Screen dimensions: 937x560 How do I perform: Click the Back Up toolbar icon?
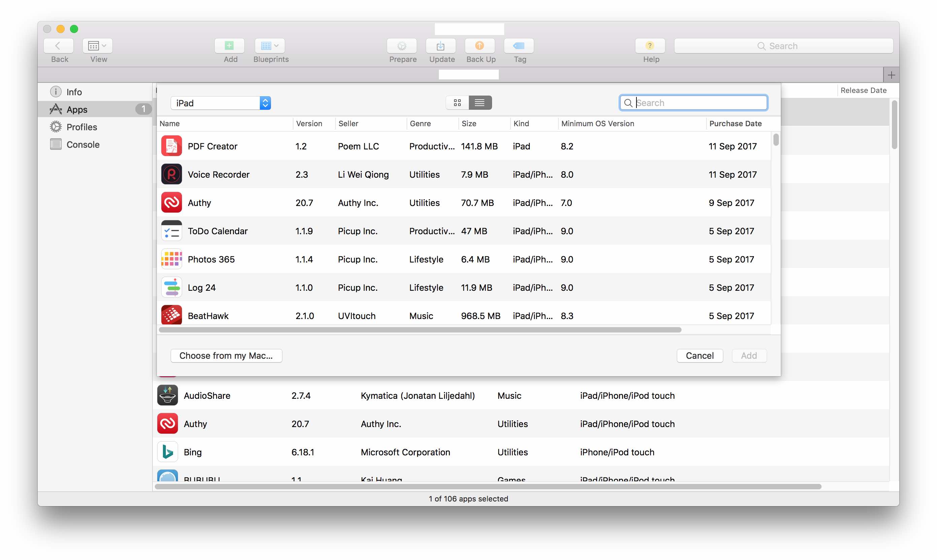point(480,46)
